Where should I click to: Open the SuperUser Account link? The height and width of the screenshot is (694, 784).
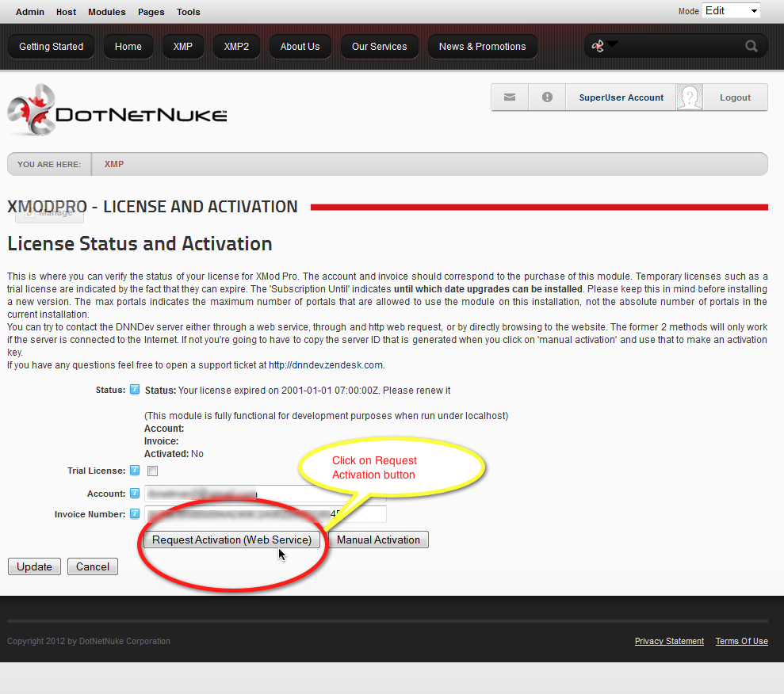621,97
